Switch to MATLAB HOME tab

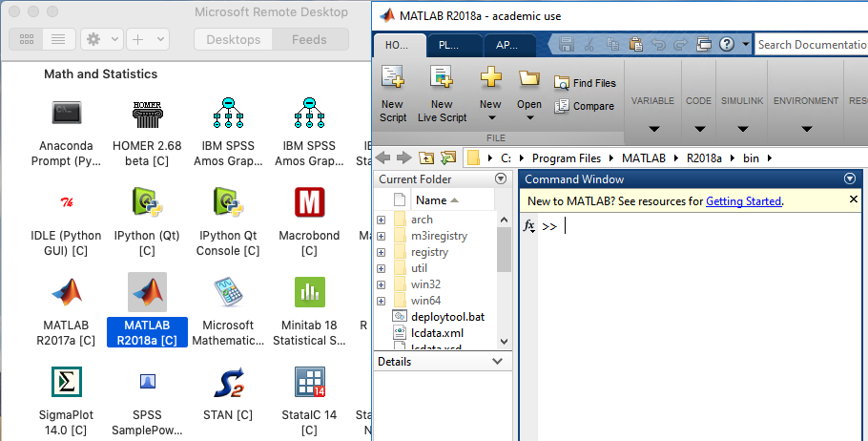coord(397,46)
